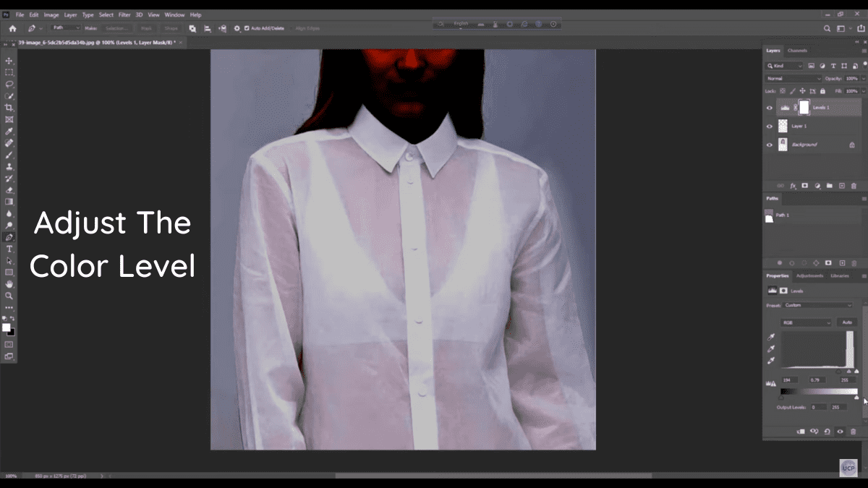Create a new layer icon
The image size is (868, 488).
click(841, 186)
